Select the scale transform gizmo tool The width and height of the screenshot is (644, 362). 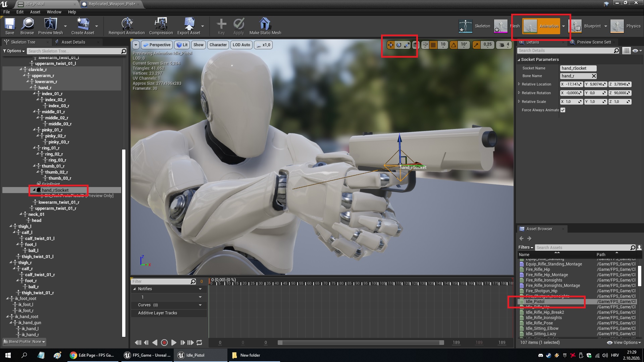(407, 45)
